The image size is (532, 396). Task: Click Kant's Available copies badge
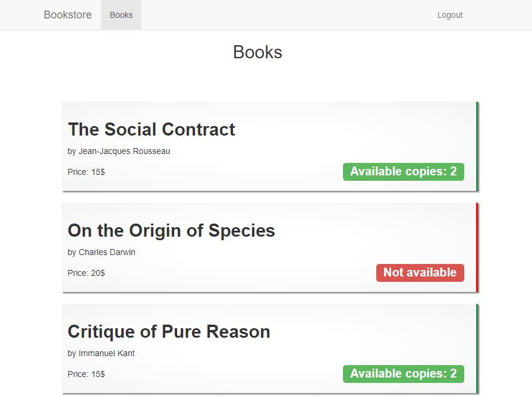[403, 373]
